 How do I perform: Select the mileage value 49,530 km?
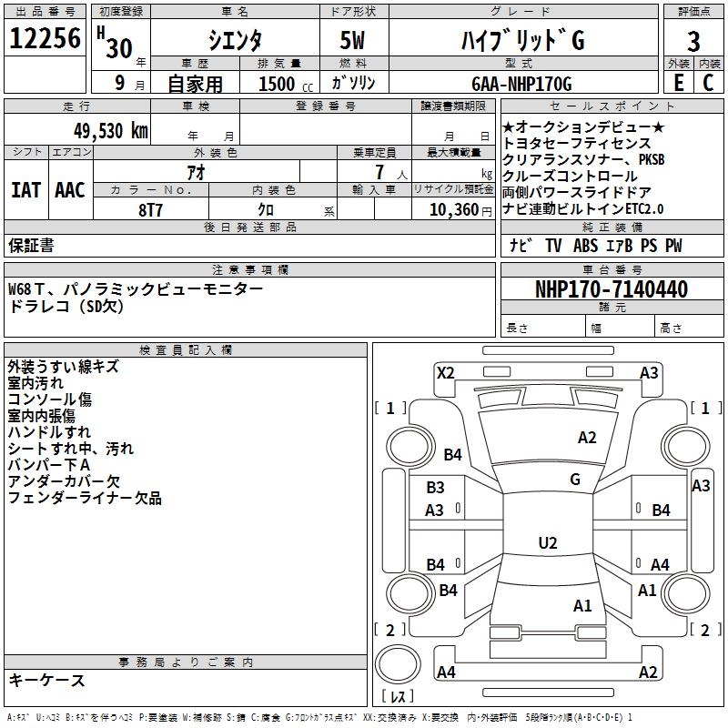111,131
